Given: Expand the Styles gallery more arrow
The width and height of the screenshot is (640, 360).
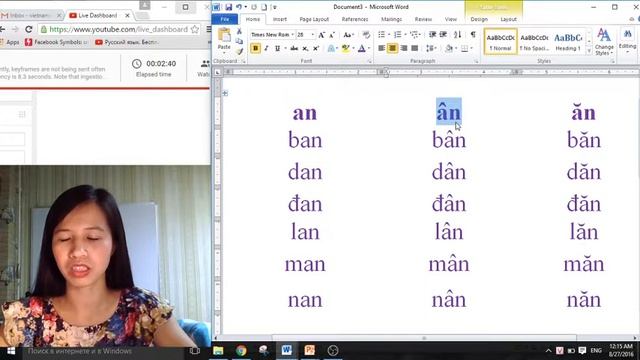Looking at the screenshot, I should (589, 51).
